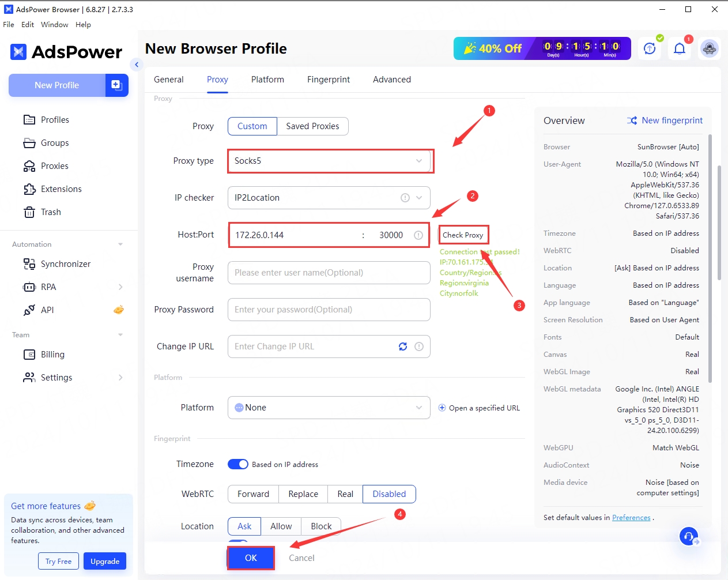The height and width of the screenshot is (580, 728).
Task: Select Block for Location permission
Action: click(321, 526)
